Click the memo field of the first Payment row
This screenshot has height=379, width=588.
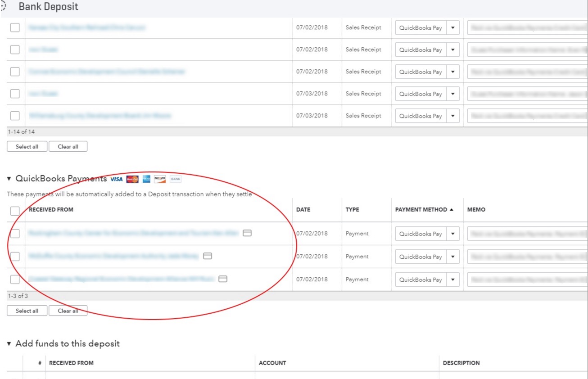(x=527, y=234)
